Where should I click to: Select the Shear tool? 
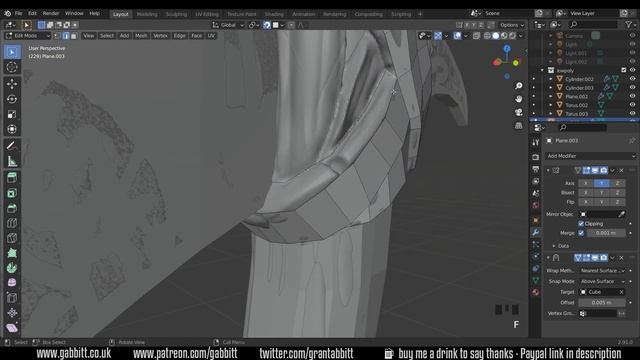tap(12, 328)
